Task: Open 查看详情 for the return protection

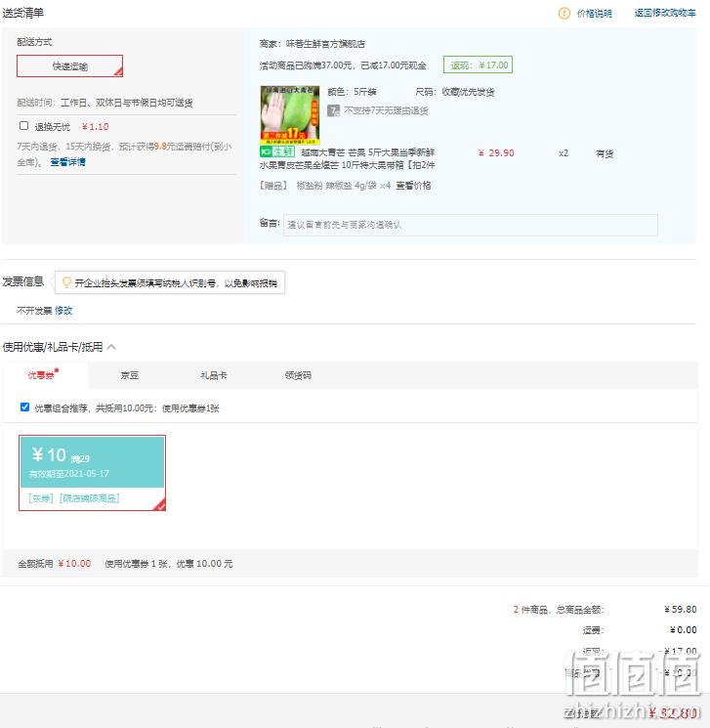Action: (x=68, y=162)
